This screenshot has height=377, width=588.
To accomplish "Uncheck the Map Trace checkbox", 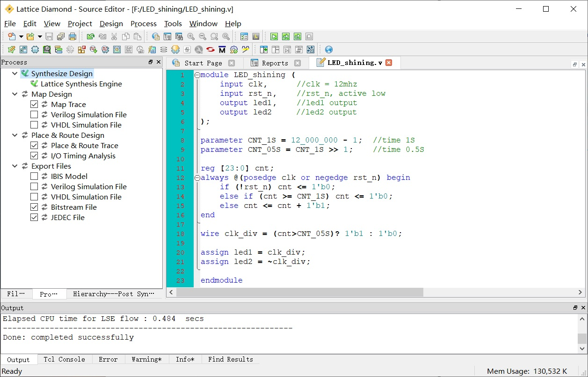I will click(34, 105).
